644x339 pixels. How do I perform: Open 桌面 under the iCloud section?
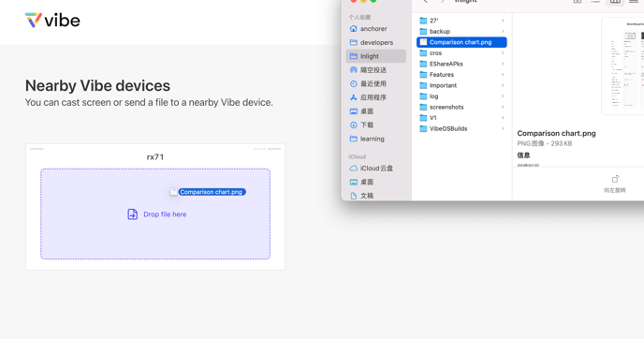pyautogui.click(x=375, y=182)
